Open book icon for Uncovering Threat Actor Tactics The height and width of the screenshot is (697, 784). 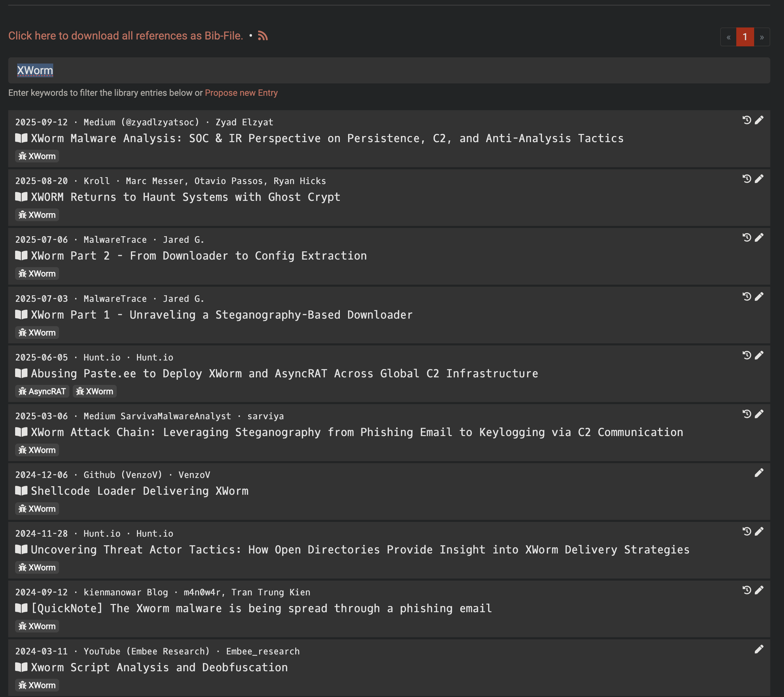(21, 549)
